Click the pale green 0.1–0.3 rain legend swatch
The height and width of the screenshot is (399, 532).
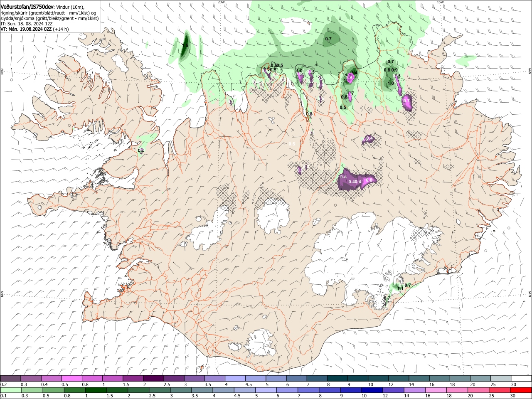click(11, 390)
